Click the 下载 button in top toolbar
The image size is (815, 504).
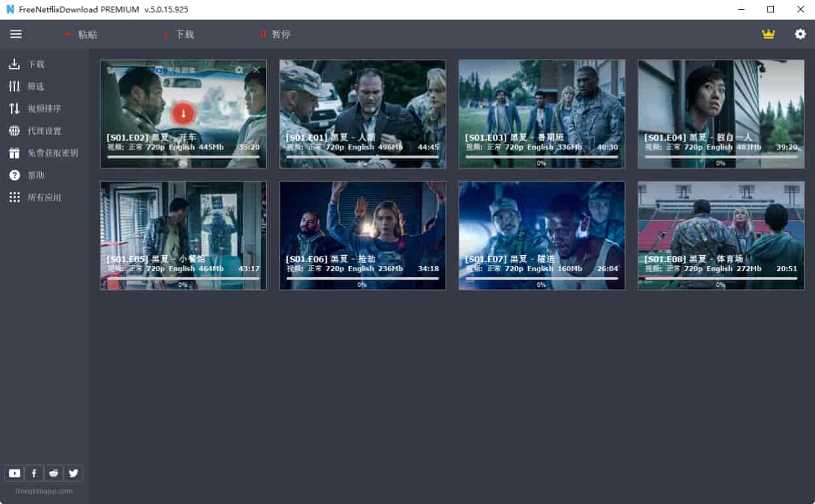click(x=178, y=35)
